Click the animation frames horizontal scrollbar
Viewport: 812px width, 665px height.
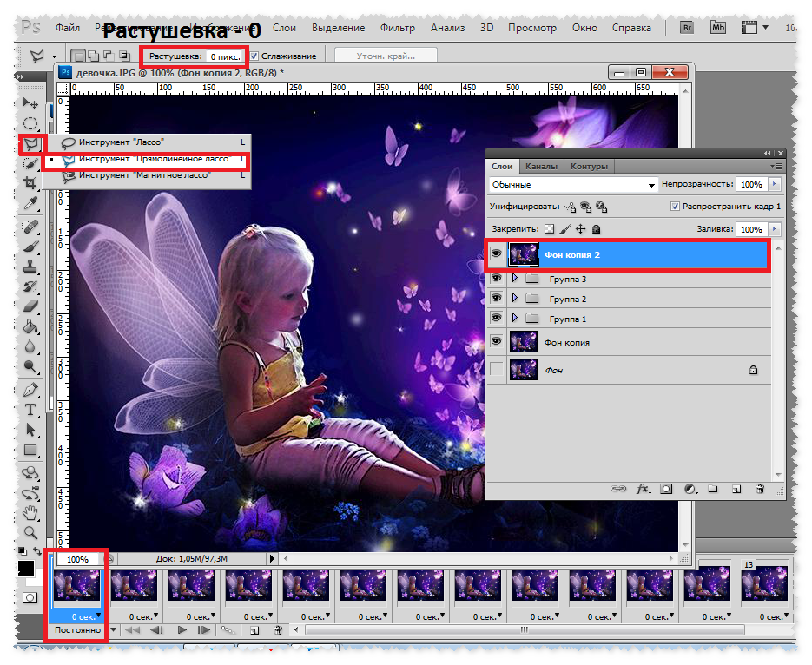click(525, 629)
